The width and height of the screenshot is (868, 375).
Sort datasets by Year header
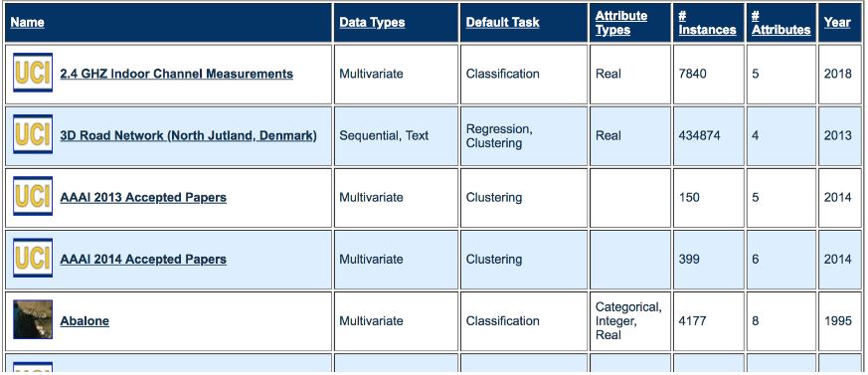coord(837,23)
